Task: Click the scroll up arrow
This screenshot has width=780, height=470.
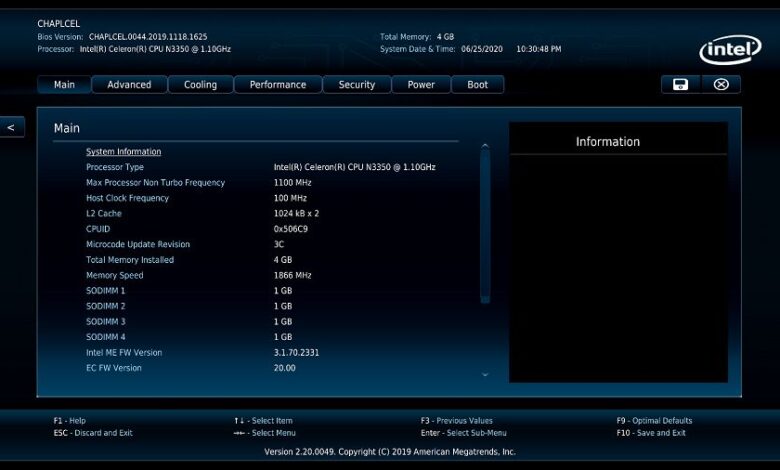Action: click(x=485, y=146)
